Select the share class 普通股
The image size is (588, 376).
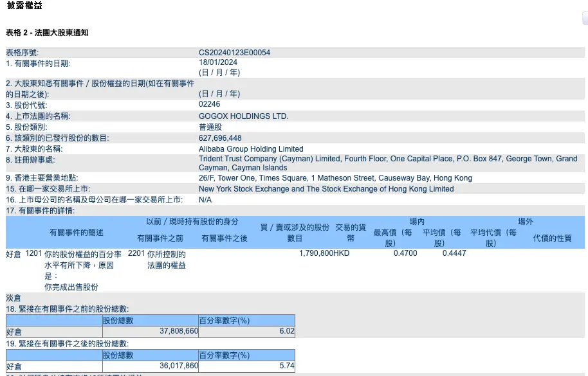(x=210, y=127)
